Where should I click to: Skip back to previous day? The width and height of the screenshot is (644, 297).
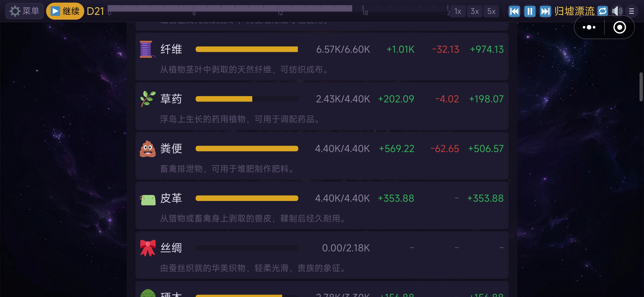[514, 11]
